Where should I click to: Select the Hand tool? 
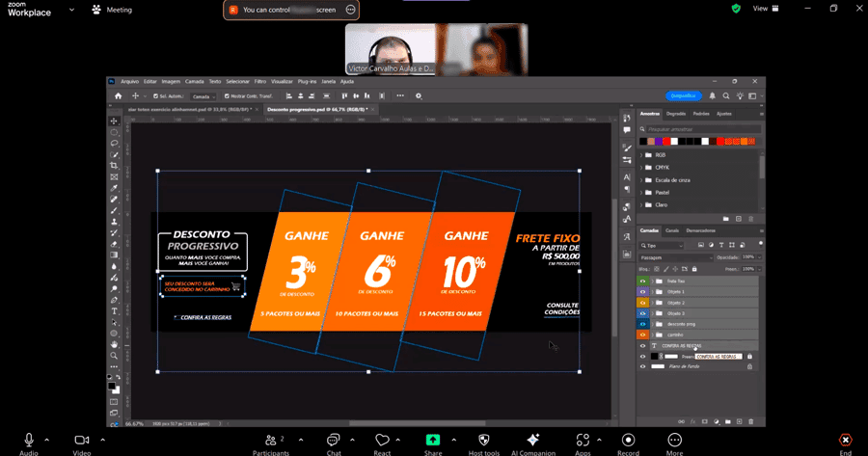point(114,345)
